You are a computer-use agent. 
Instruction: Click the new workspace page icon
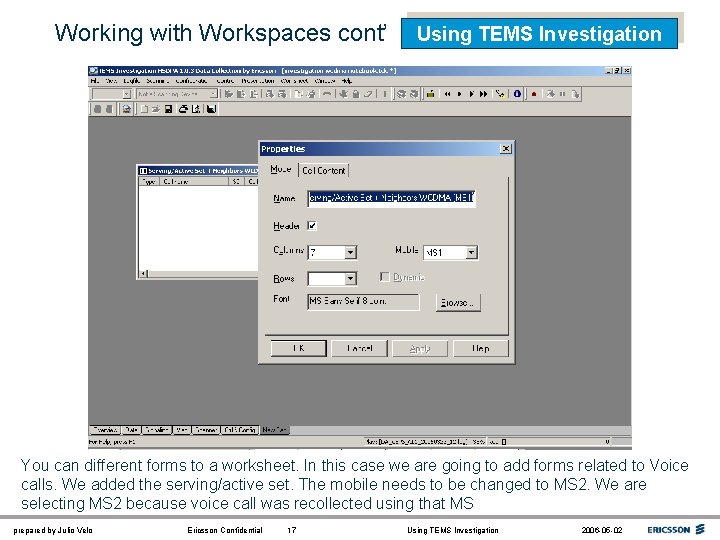coord(144,109)
